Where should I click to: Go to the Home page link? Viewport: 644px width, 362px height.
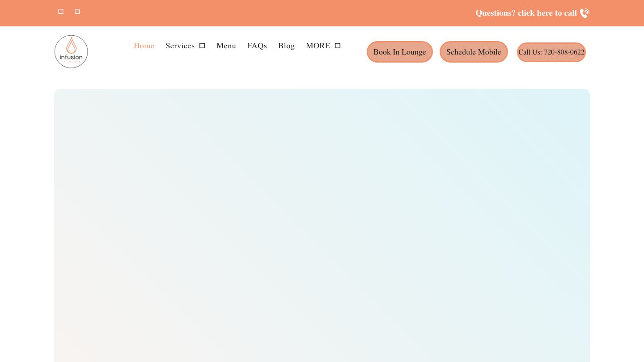click(144, 46)
